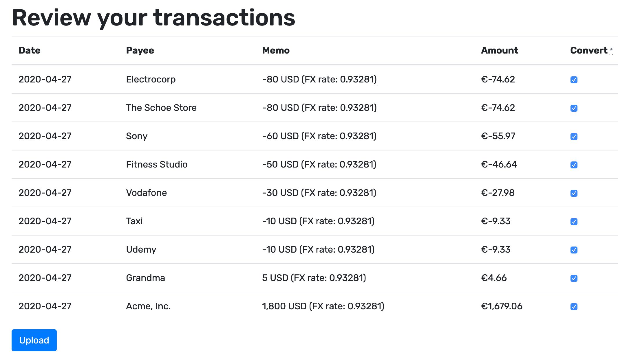Toggle Grandma row convert checkbox

pyautogui.click(x=574, y=278)
